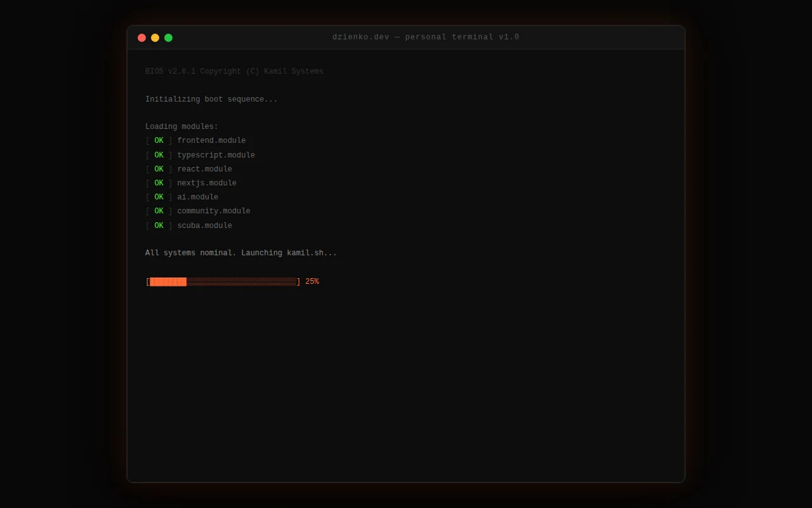812x508 pixels.
Task: Click the 'Loading modules:' heading line
Action: [x=181, y=126]
